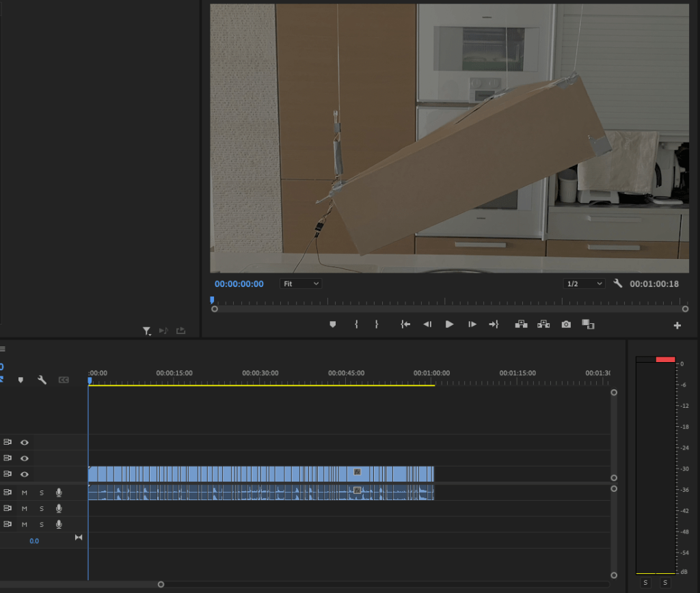Click the Go to In point icon

[x=405, y=325]
